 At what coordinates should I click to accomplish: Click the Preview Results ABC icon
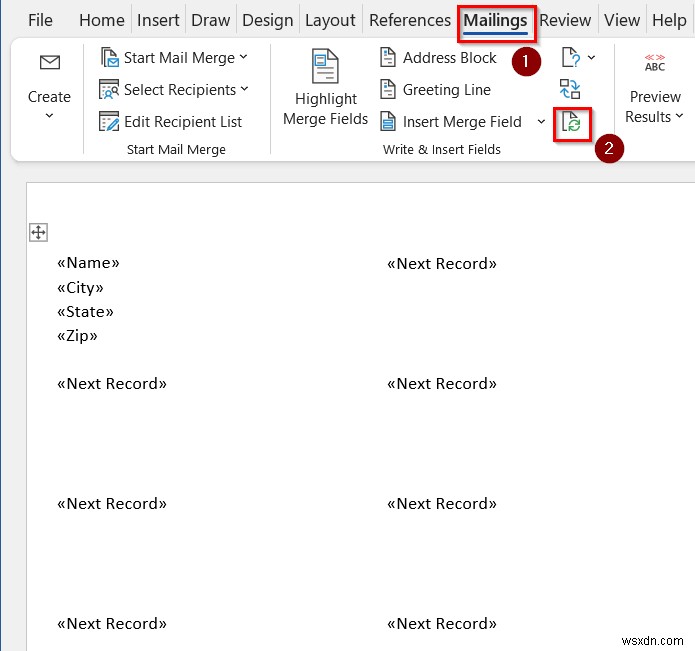tap(655, 63)
